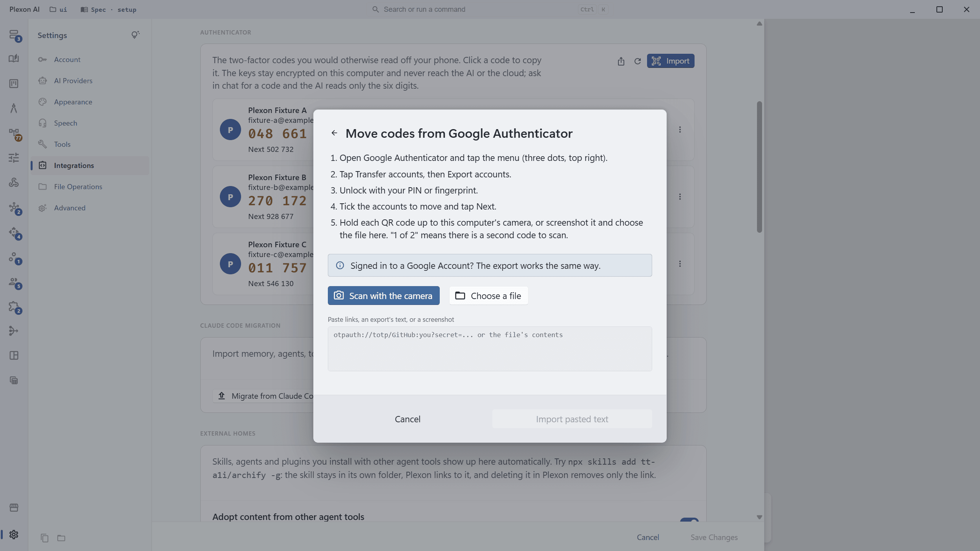Screen dimensions: 980x551
Task: Click the info icon beside Signed in to Google Account
Action: [x=340, y=265]
